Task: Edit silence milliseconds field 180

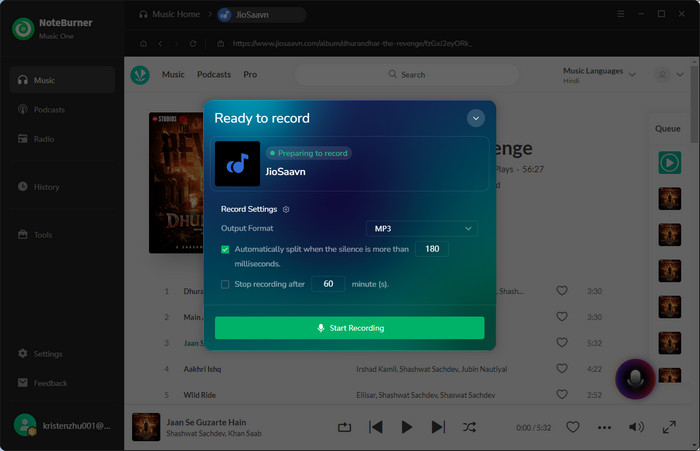Action: click(432, 249)
